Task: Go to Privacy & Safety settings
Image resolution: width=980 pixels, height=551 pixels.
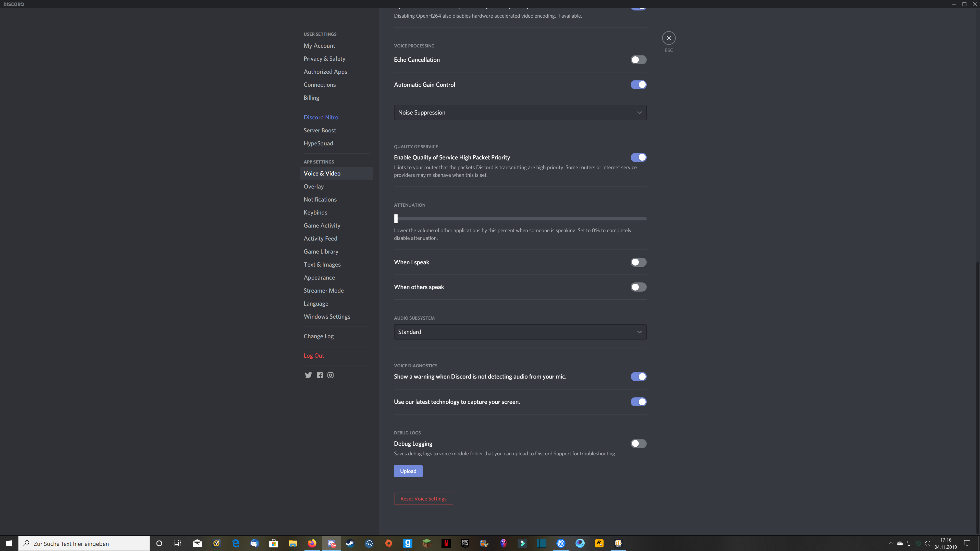Action: pyautogui.click(x=324, y=59)
